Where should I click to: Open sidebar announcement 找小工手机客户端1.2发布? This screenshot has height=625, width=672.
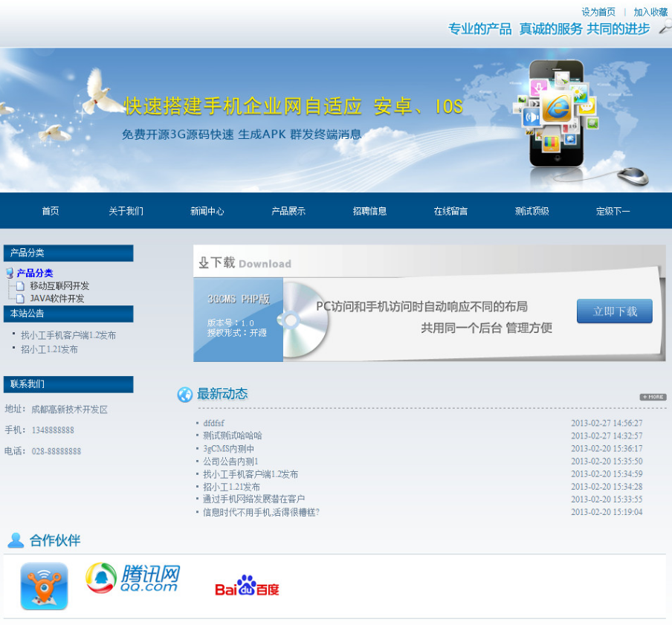[68, 335]
